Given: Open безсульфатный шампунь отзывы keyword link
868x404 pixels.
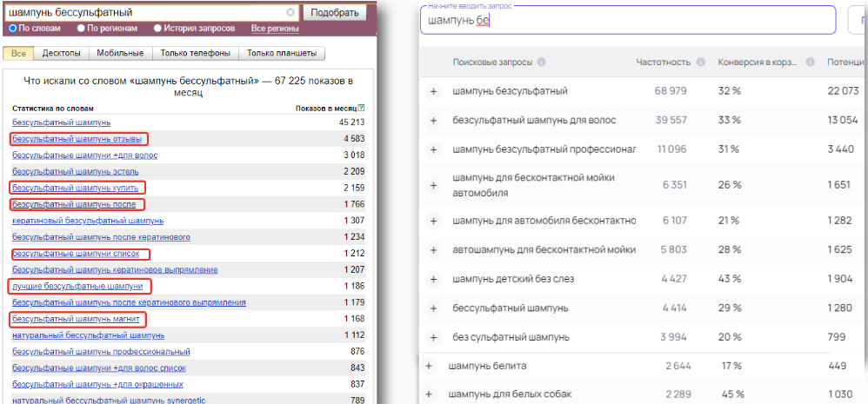Looking at the screenshot, I should click(77, 138).
